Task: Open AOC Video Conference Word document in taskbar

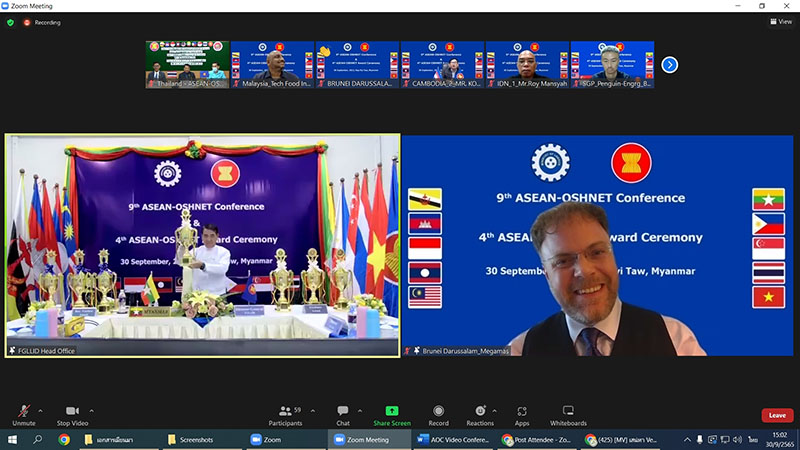Action: point(454,440)
